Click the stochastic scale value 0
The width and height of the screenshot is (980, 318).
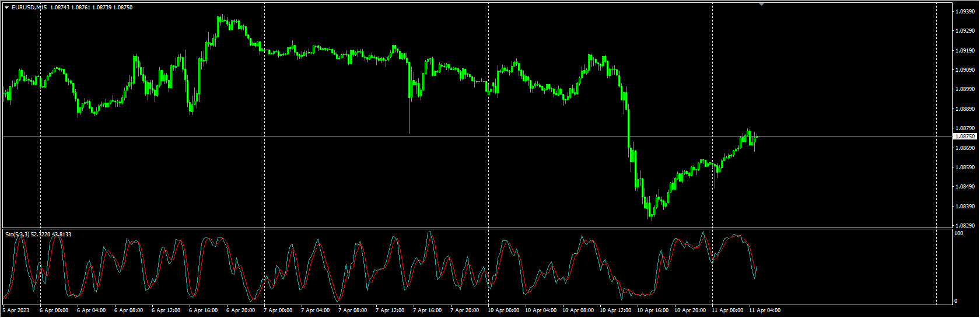[x=956, y=301]
